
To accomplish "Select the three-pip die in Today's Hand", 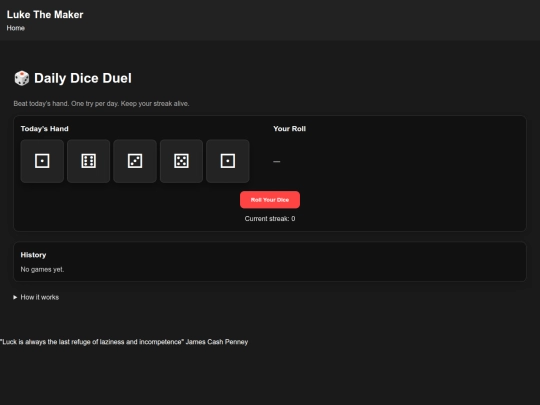I will 135,161.
